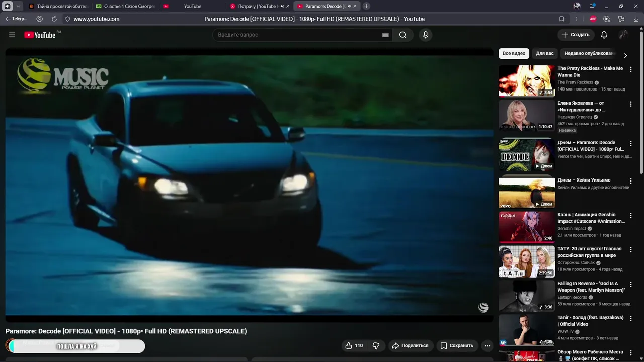Dislike the Paramore Decode video
The width and height of the screenshot is (644, 362).
(376, 345)
